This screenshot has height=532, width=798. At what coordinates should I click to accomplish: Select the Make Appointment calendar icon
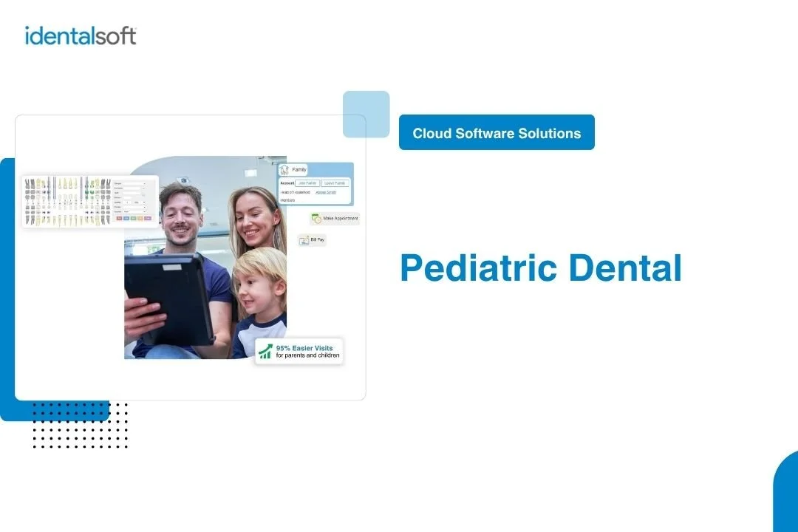pos(316,219)
